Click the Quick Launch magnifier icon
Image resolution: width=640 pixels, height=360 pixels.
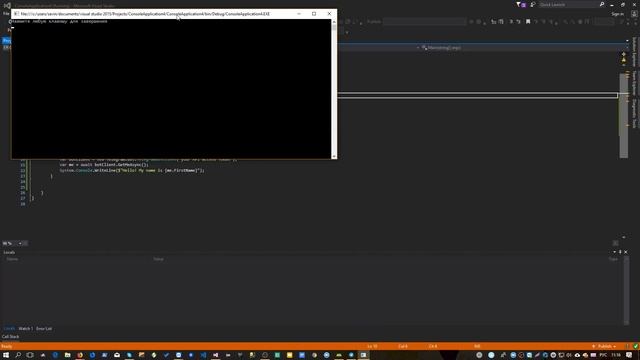coord(602,4)
